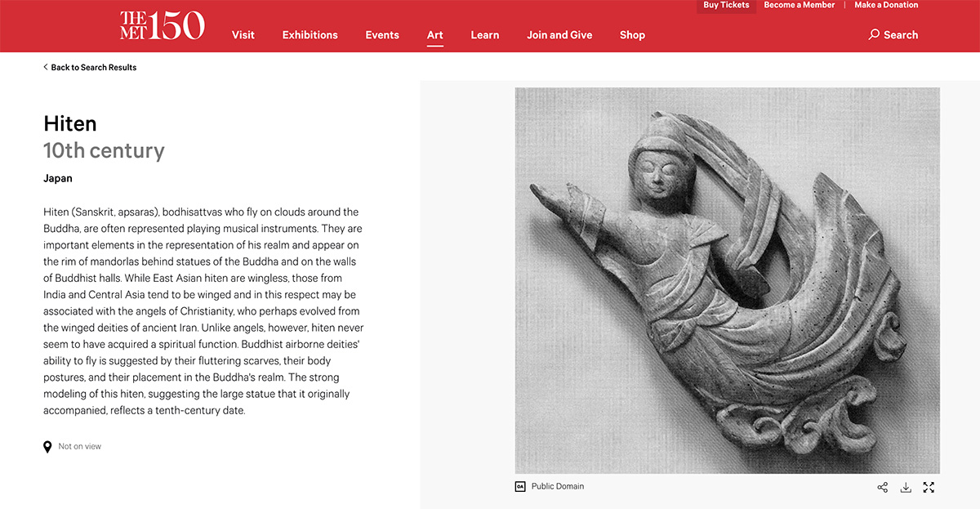Viewport: 980px width, 509px height.
Task: Click the location pin icon
Action: (x=47, y=447)
